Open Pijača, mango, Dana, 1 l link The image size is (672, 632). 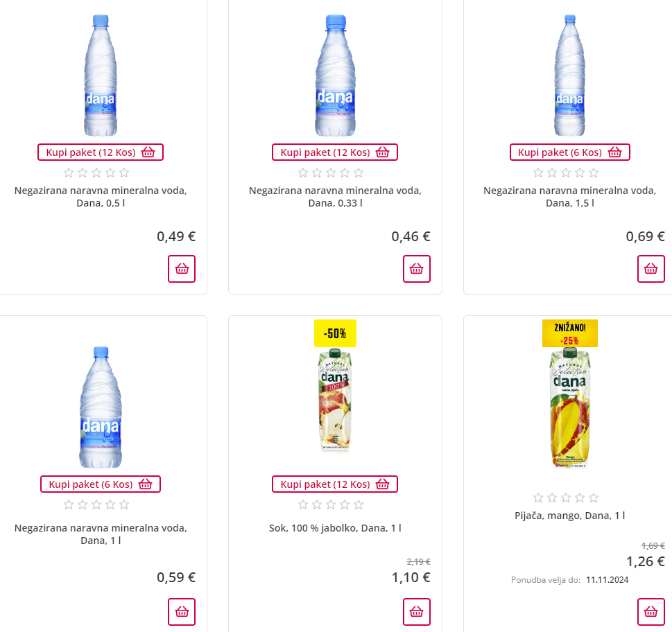click(569, 516)
